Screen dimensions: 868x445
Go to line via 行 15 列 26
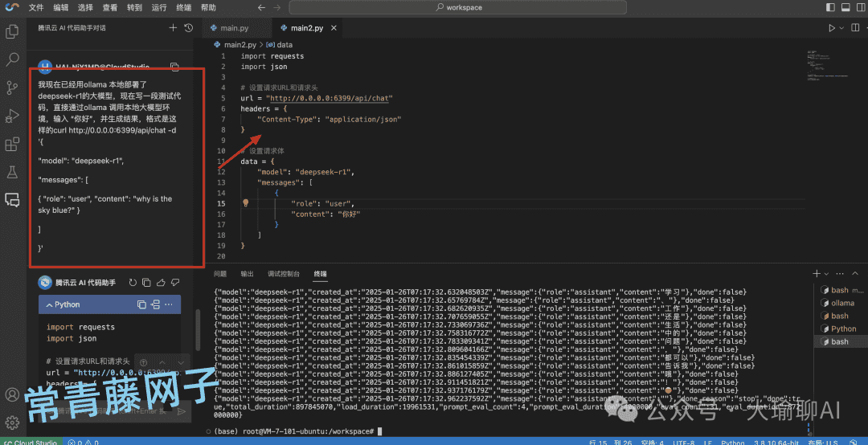(x=611, y=443)
